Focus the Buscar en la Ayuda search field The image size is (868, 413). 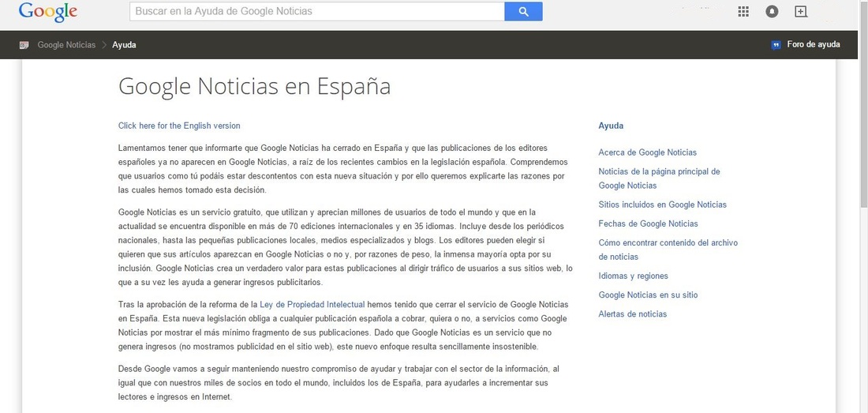317,12
